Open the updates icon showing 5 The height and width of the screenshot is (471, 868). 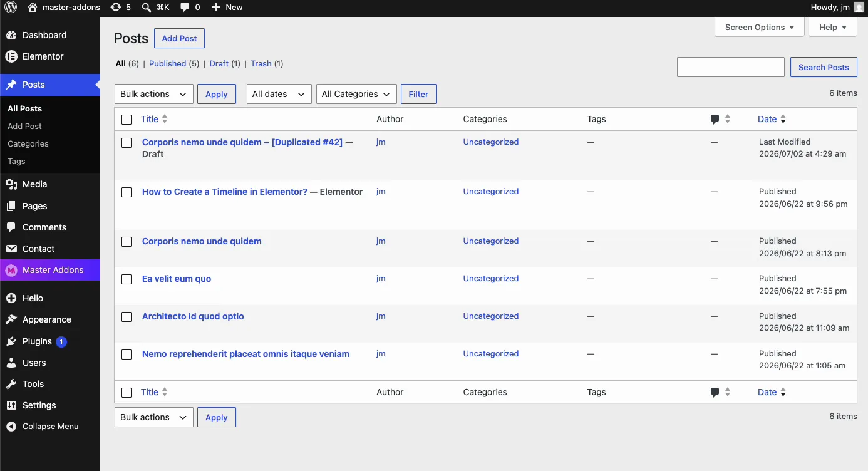(116, 8)
